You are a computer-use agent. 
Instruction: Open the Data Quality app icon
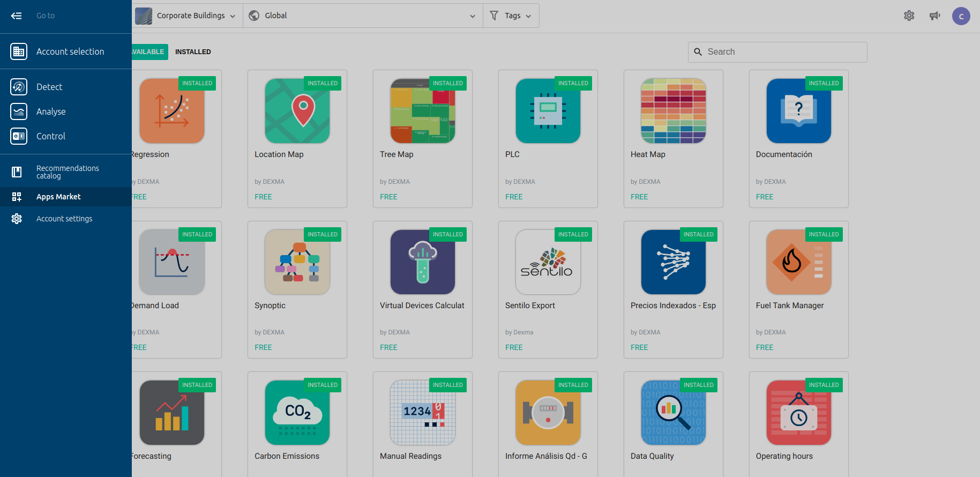(674, 413)
